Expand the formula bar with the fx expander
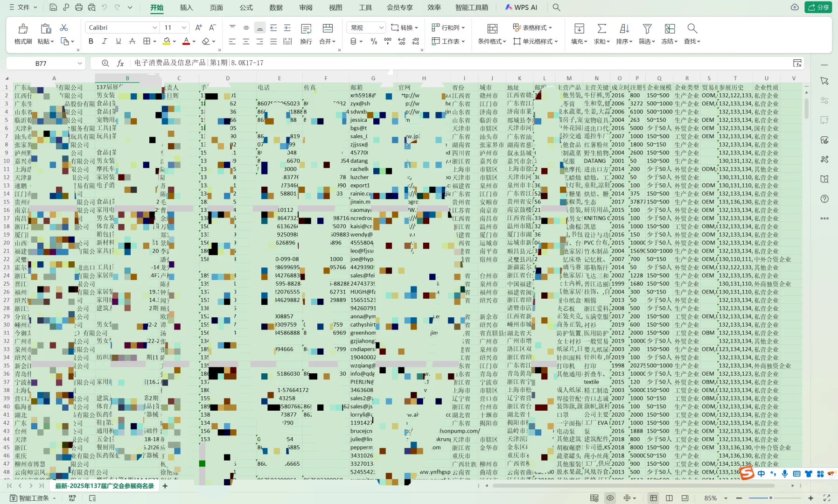The width and height of the screenshot is (838, 504). (797, 63)
